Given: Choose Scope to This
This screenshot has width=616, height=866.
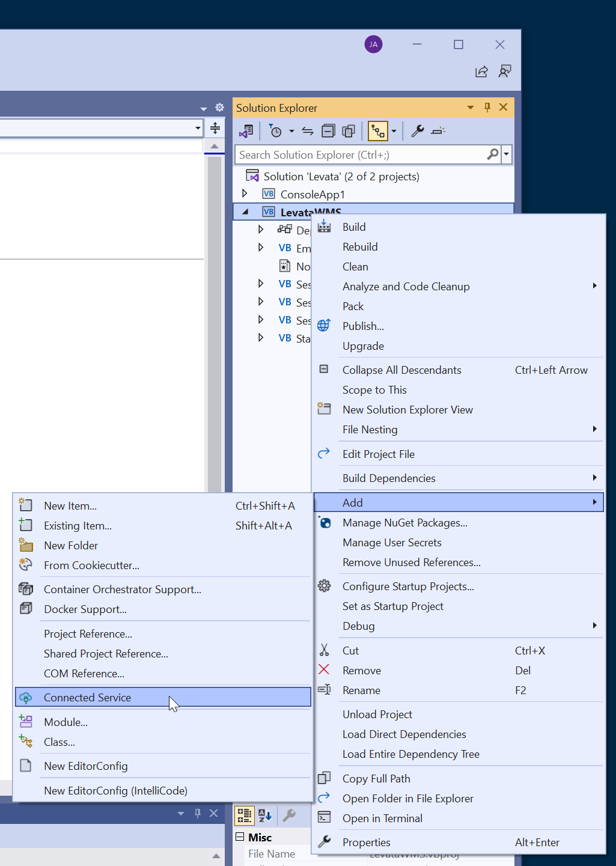Looking at the screenshot, I should click(459, 389).
